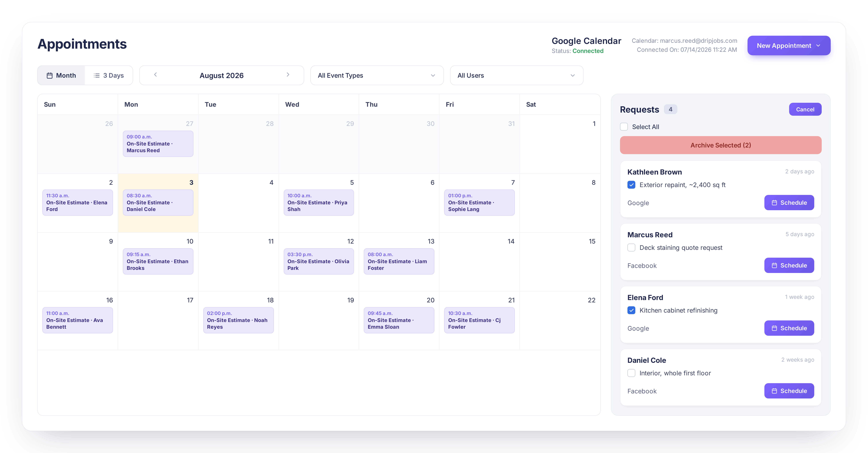Click calendar email marcus.reed@dripjobs.com text
Image resolution: width=868 pixels, height=453 pixels.
pyautogui.click(x=698, y=41)
